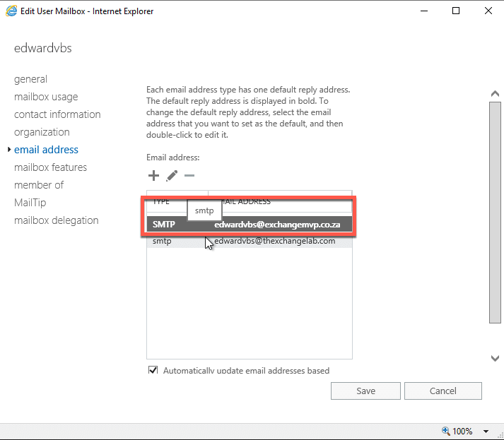Switch to the organization section
Image resolution: width=504 pixels, height=440 pixels.
[x=42, y=132]
